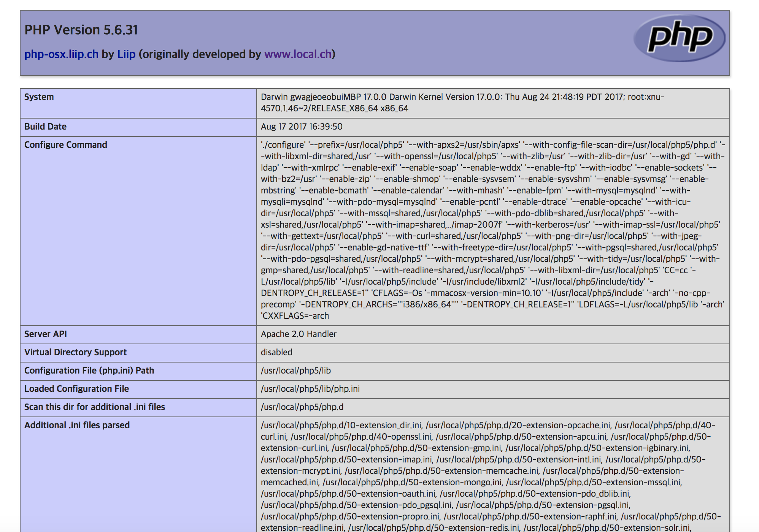Click Scan this dir for additional .ini label
This screenshot has height=532, width=759.
[x=95, y=407]
